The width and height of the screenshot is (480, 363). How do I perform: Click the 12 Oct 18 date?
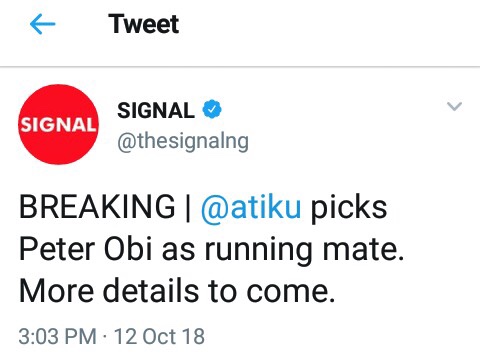point(159,336)
